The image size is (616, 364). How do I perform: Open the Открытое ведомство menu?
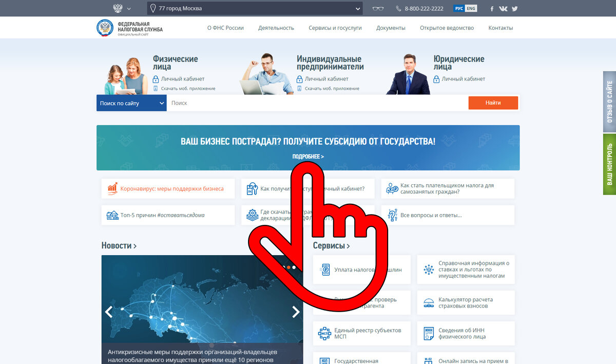pyautogui.click(x=447, y=28)
